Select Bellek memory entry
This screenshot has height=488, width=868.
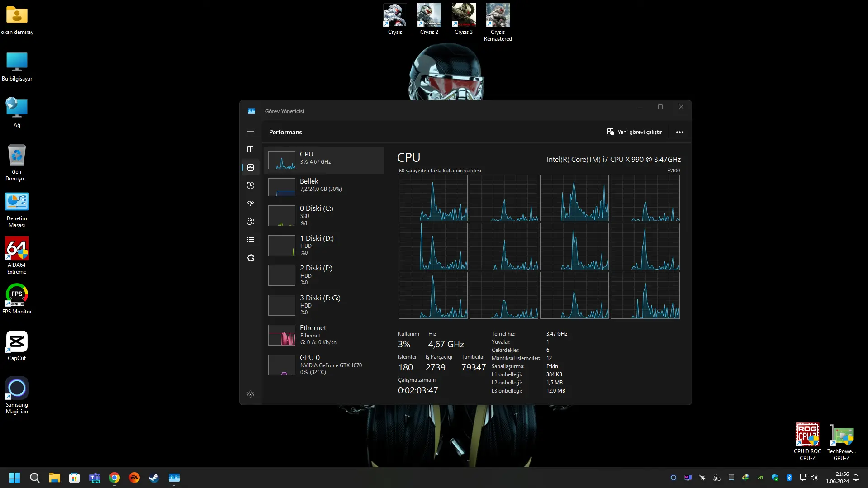tap(324, 187)
